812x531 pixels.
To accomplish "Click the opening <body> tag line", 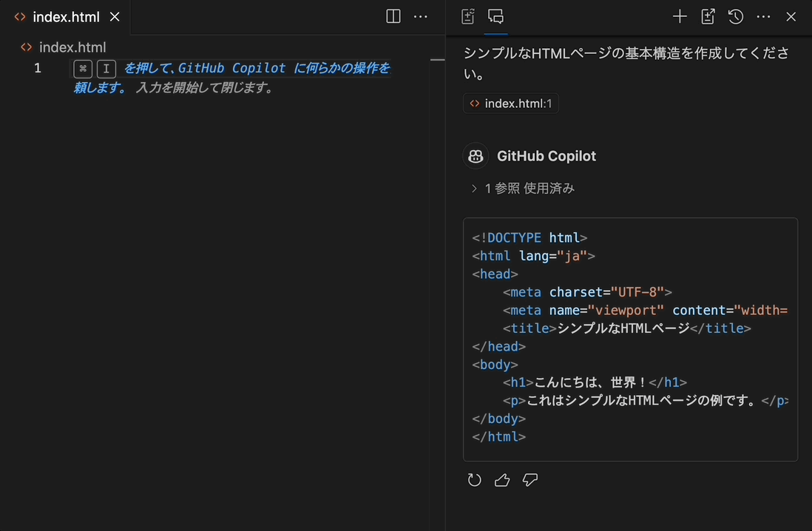I will click(x=495, y=365).
